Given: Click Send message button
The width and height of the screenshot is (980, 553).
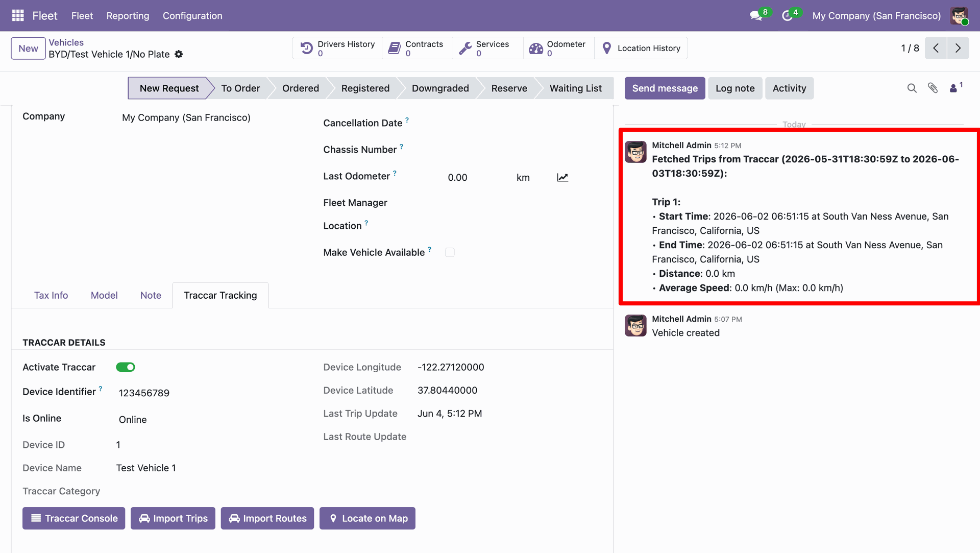Looking at the screenshot, I should pyautogui.click(x=665, y=88).
